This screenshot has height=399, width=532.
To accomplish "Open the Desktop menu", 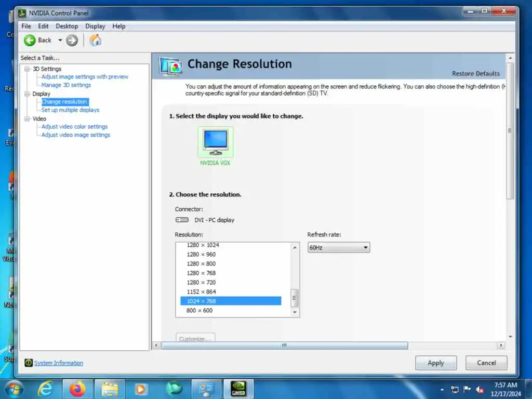I will pos(67,26).
